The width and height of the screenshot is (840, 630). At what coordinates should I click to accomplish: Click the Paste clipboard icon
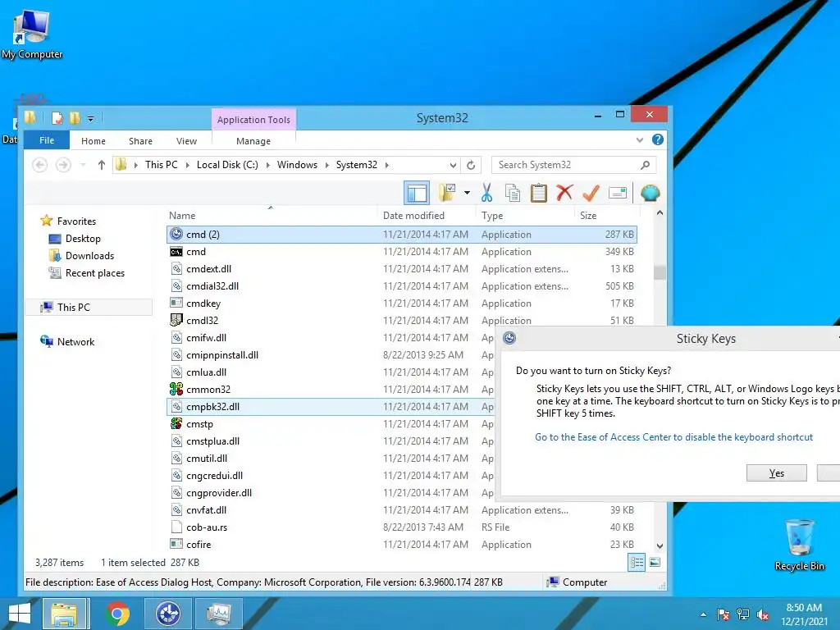click(538, 193)
